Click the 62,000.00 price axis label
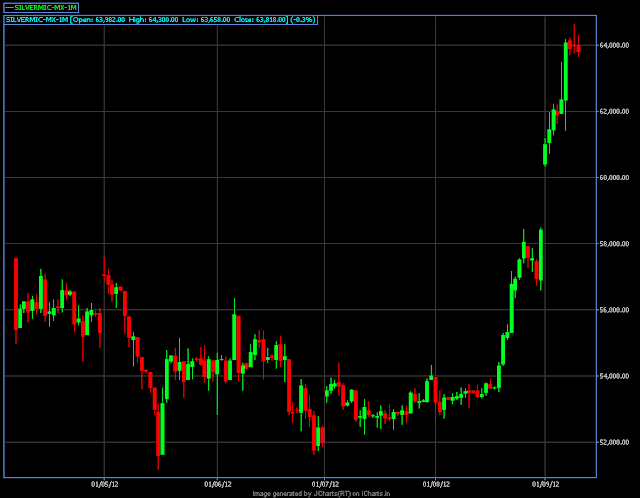This screenshot has height=498, width=640. coord(614,111)
